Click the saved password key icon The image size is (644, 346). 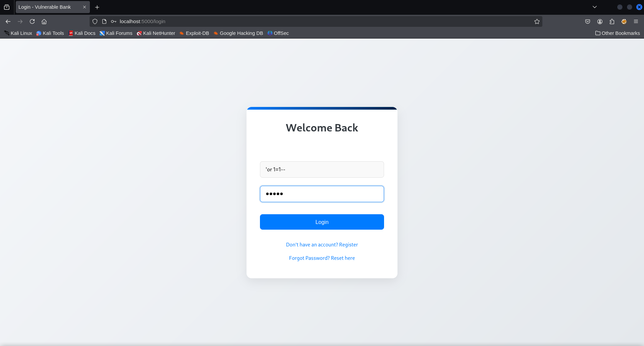coord(114,21)
